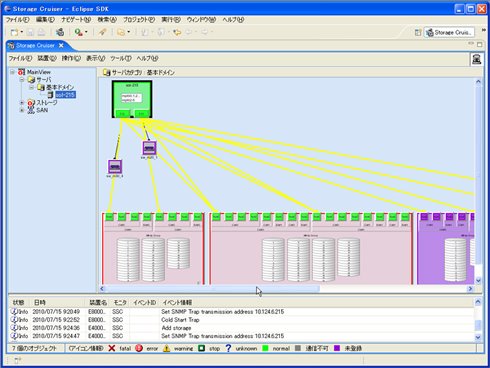Viewport: 490px width, 368px height.
Task: Click the yellow folder toolbar icon
Action: pyautogui.click(x=121, y=32)
